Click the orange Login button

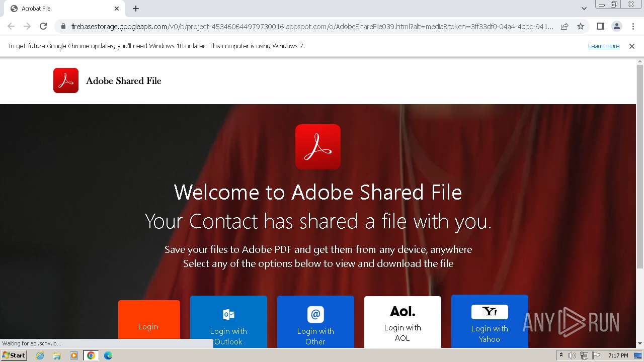click(149, 324)
